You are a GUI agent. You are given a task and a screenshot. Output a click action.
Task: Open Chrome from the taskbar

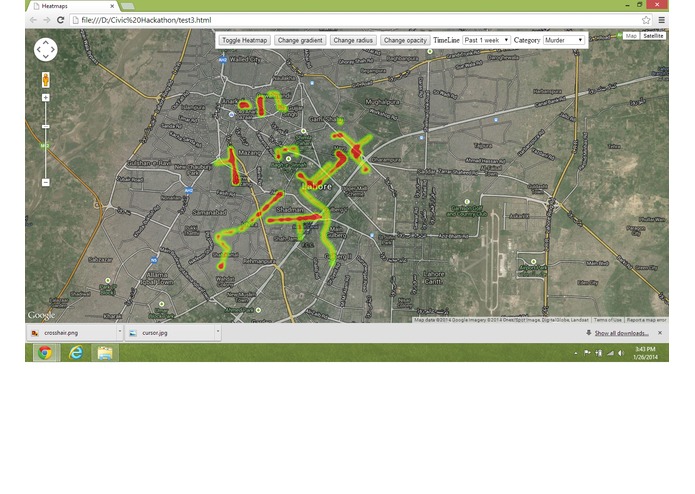pyautogui.click(x=45, y=353)
